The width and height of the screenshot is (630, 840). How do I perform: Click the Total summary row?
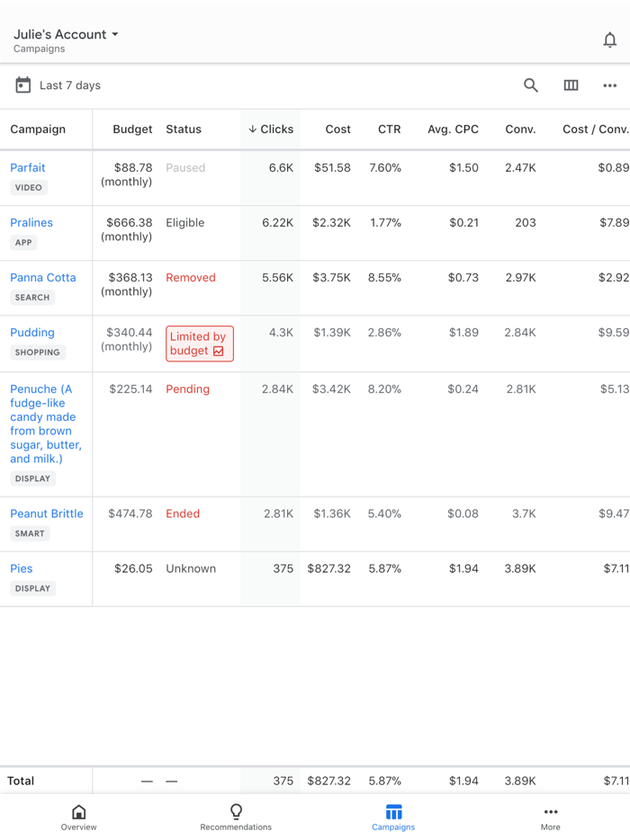click(21, 781)
